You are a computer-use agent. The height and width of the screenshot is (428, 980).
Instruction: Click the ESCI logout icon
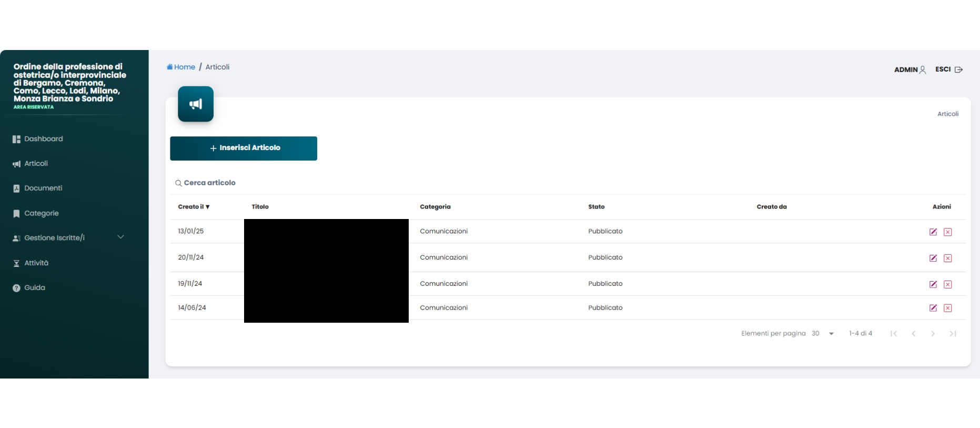click(958, 69)
